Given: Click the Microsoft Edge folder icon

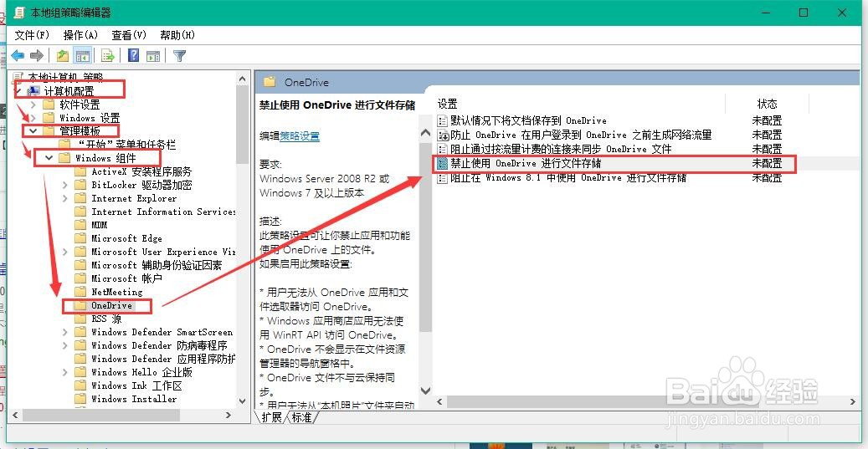Looking at the screenshot, I should point(81,238).
